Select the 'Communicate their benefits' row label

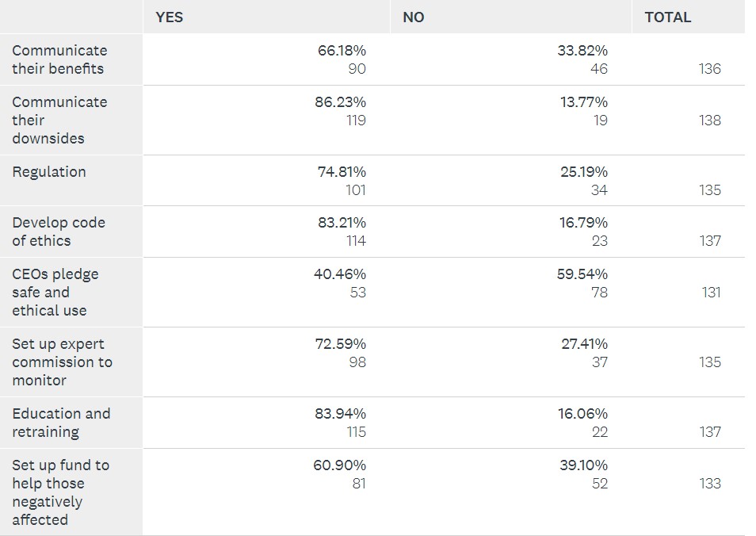tap(59, 59)
